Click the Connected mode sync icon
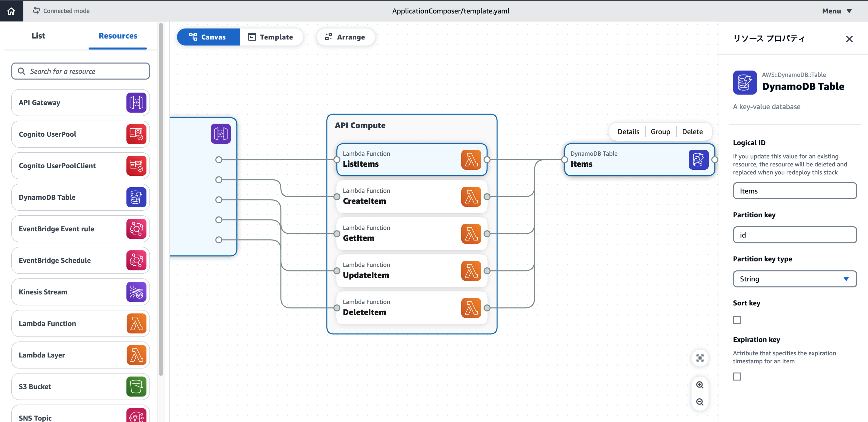 [36, 11]
